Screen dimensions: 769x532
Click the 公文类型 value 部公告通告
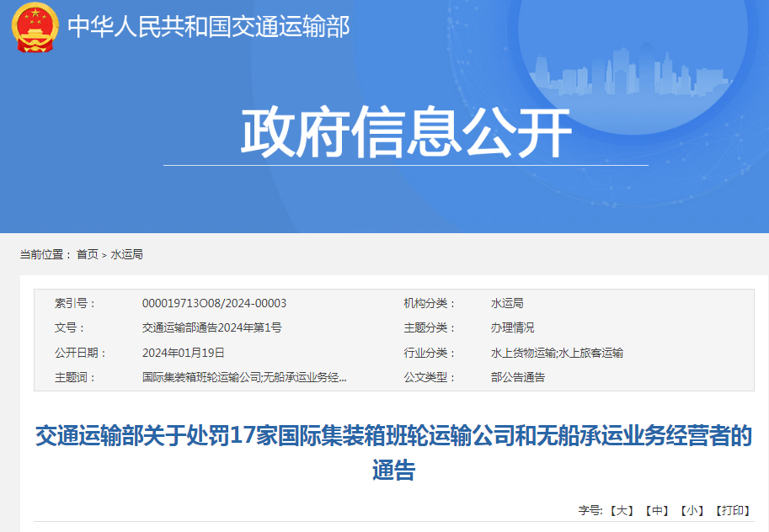pos(518,377)
